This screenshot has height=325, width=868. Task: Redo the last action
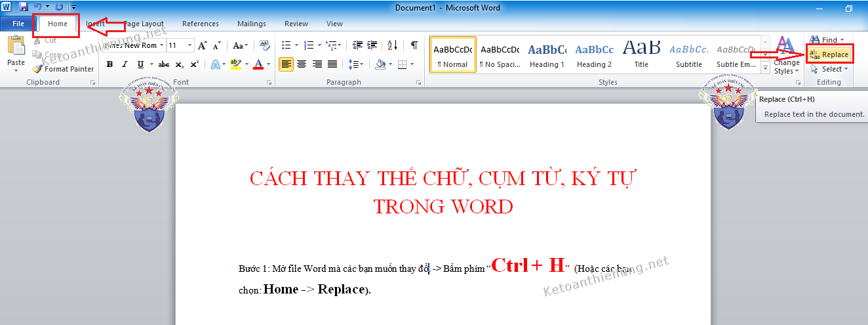pyautogui.click(x=59, y=7)
